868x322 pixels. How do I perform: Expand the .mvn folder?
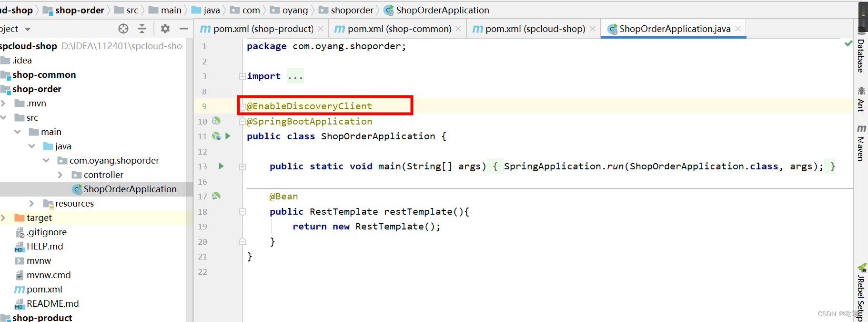click(3, 103)
